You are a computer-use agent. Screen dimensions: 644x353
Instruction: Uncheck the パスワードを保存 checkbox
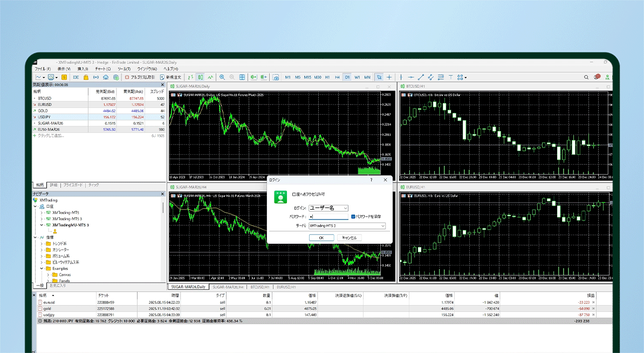coord(353,216)
